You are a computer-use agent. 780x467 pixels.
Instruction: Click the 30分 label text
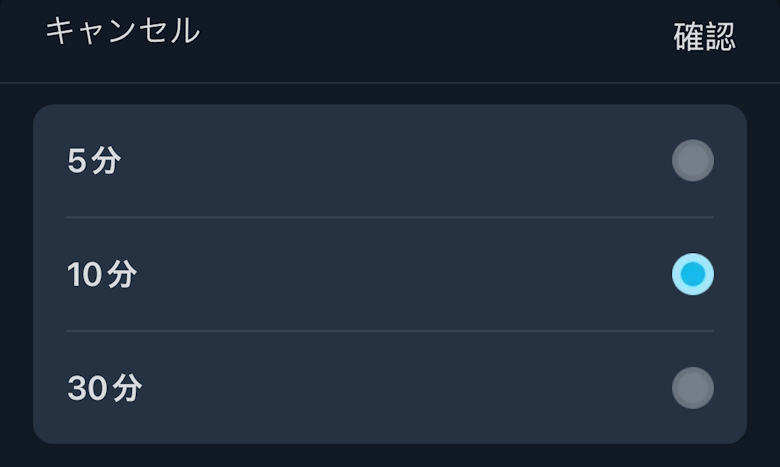click(104, 389)
